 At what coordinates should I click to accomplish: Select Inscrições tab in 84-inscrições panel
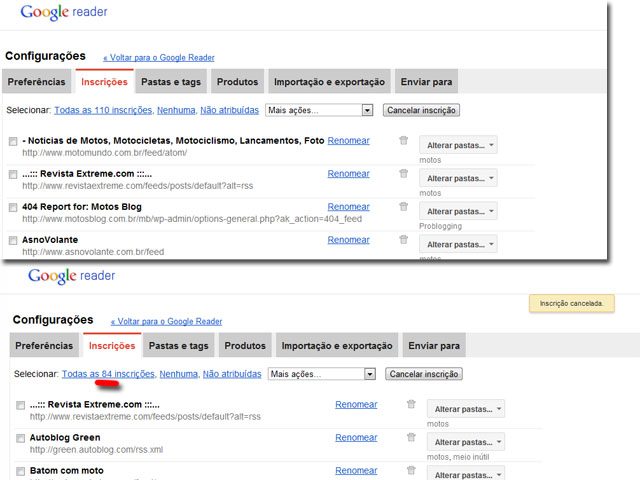pyautogui.click(x=112, y=345)
